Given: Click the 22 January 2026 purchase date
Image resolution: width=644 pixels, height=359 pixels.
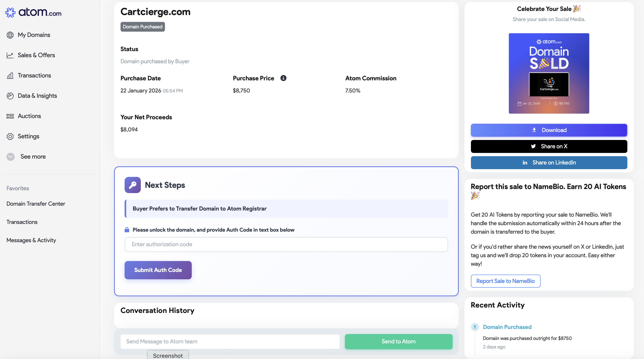Looking at the screenshot, I should (141, 91).
